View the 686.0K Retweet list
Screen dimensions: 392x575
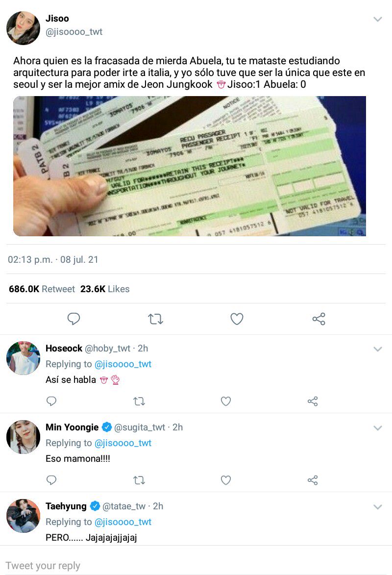click(x=42, y=289)
